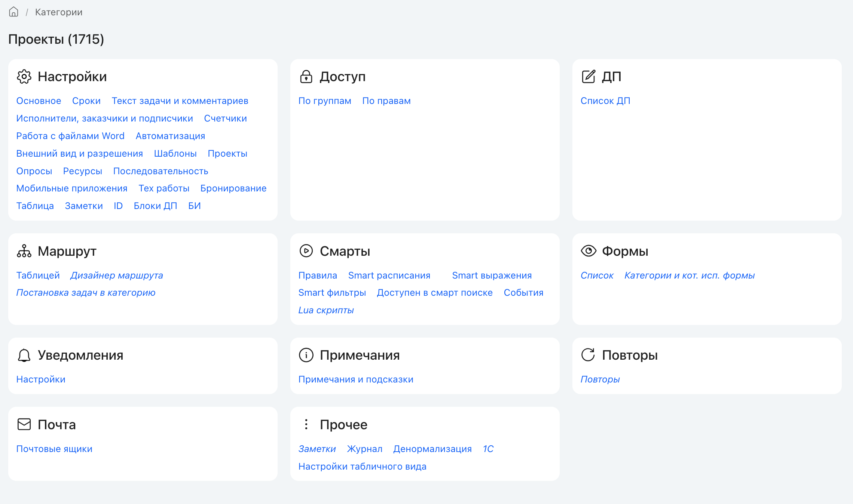This screenshot has width=853, height=504.
Task: Open the События link
Action: pyautogui.click(x=524, y=293)
